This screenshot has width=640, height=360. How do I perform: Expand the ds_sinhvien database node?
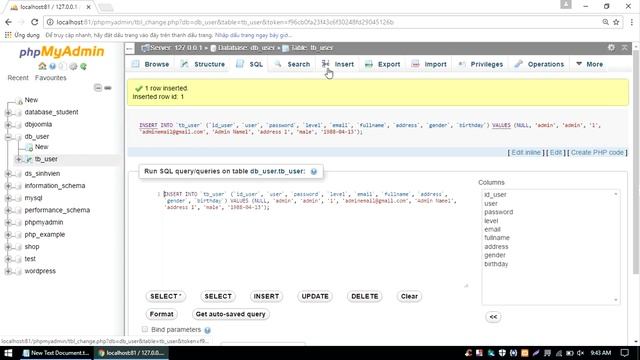click(8, 173)
